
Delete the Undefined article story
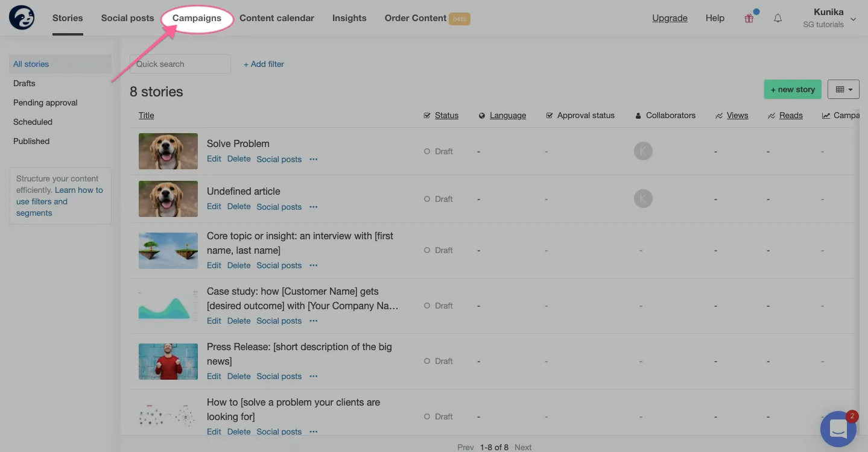point(239,207)
